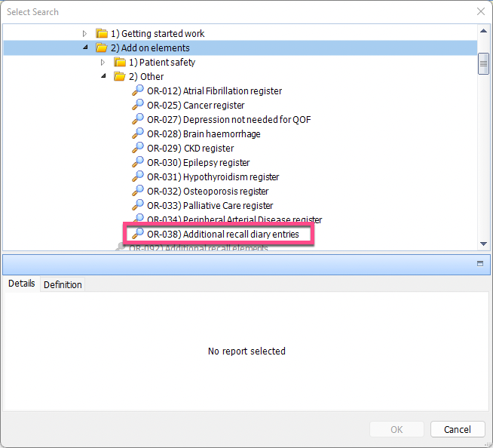The width and height of the screenshot is (493, 448).
Task: Select the 1) Patient safety row
Action: point(162,63)
